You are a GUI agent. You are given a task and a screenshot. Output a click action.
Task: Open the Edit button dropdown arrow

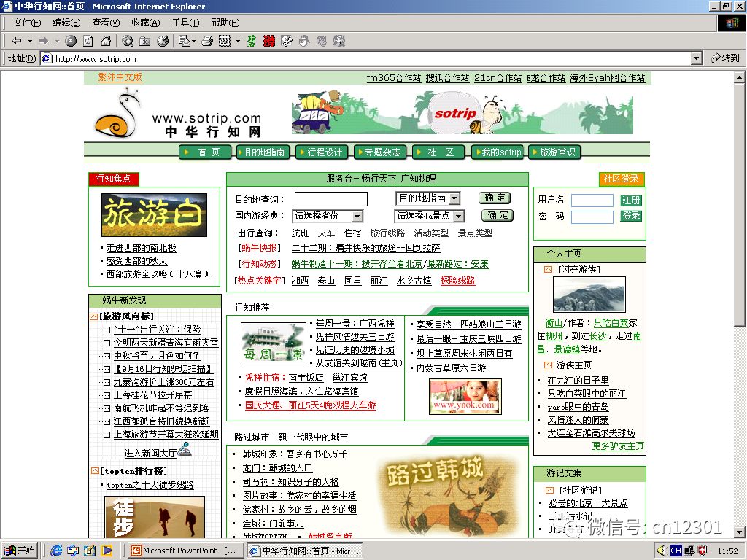(x=239, y=42)
